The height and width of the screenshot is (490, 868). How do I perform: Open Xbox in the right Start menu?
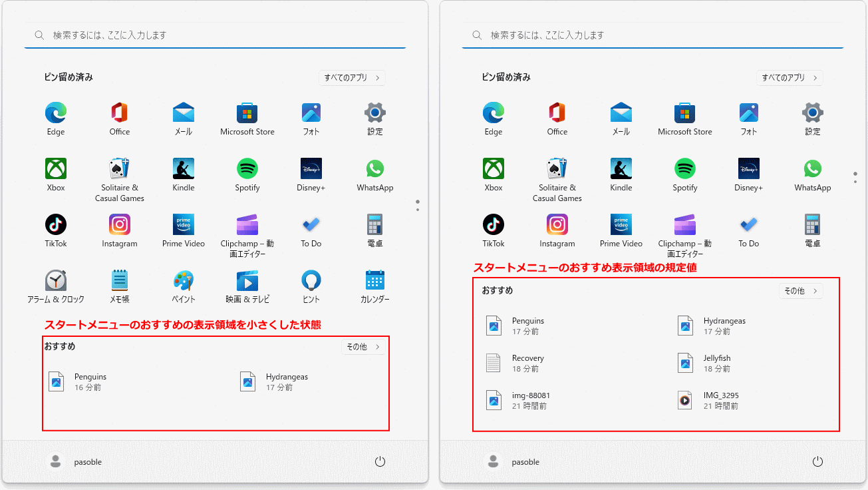[494, 175]
